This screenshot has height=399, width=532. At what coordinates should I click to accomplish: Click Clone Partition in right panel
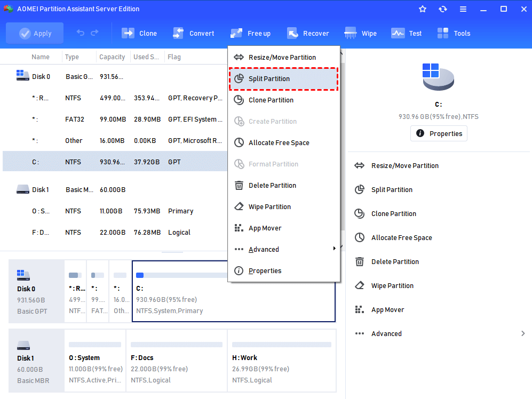394,214
